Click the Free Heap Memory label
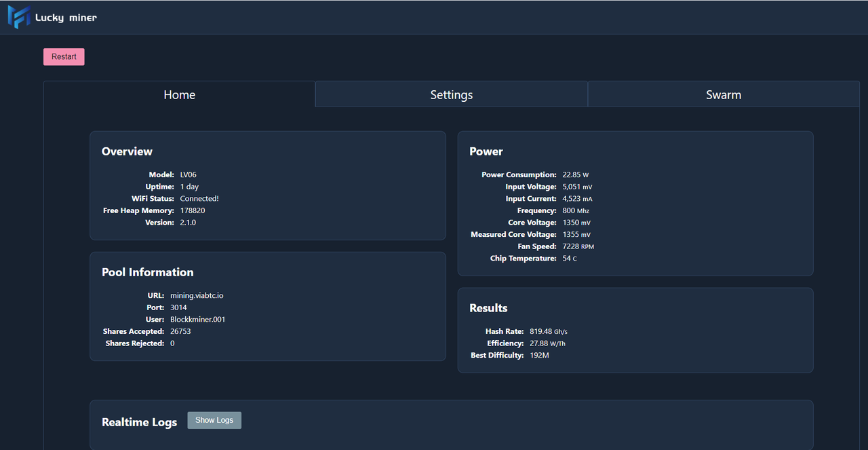Viewport: 868px width, 450px height. pos(138,210)
